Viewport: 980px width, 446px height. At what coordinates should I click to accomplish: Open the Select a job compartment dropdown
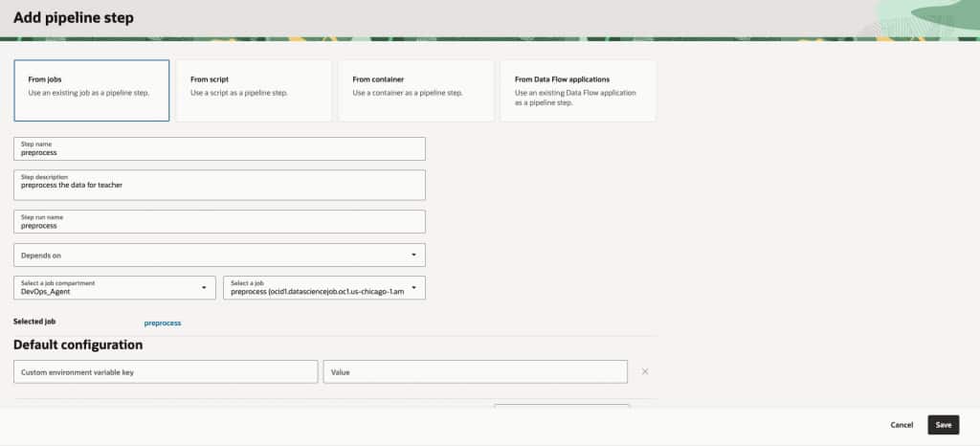tap(115, 287)
